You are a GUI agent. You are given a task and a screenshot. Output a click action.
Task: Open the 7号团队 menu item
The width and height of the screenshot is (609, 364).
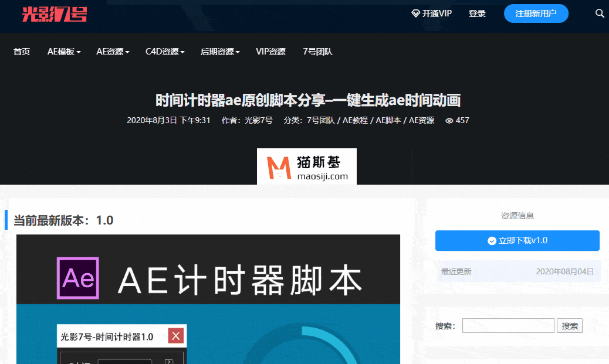tap(317, 52)
